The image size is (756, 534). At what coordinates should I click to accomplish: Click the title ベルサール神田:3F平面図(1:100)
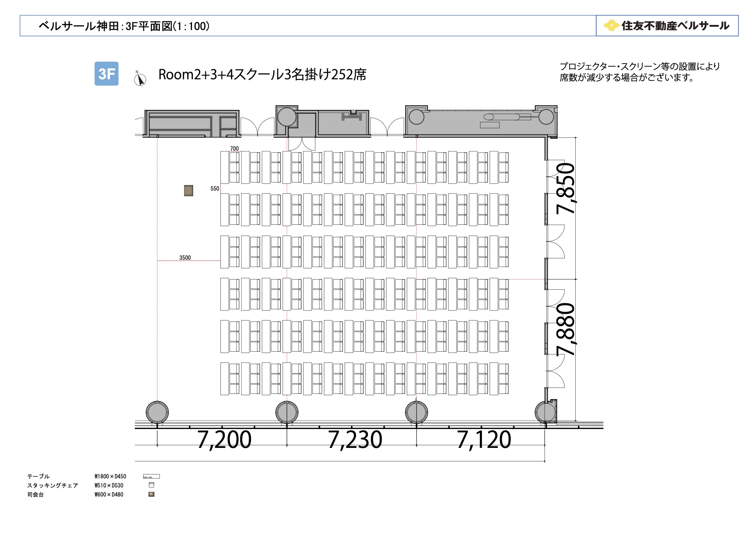124,26
